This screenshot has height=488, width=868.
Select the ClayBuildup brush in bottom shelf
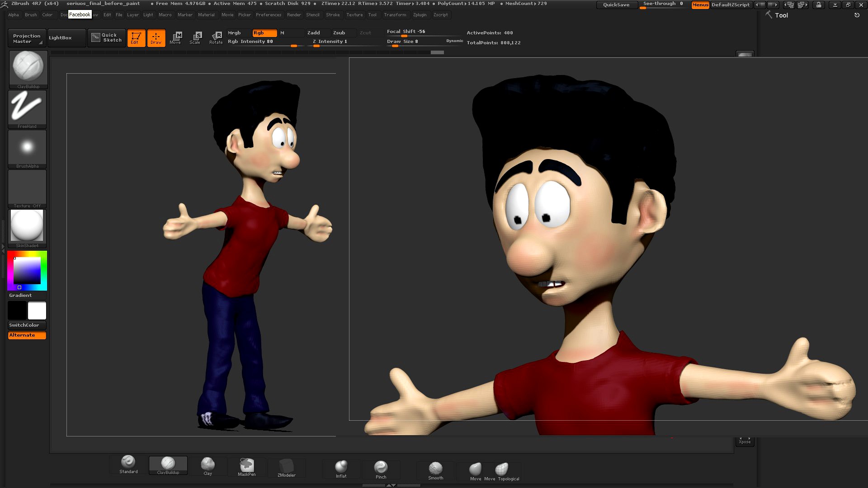point(168,465)
